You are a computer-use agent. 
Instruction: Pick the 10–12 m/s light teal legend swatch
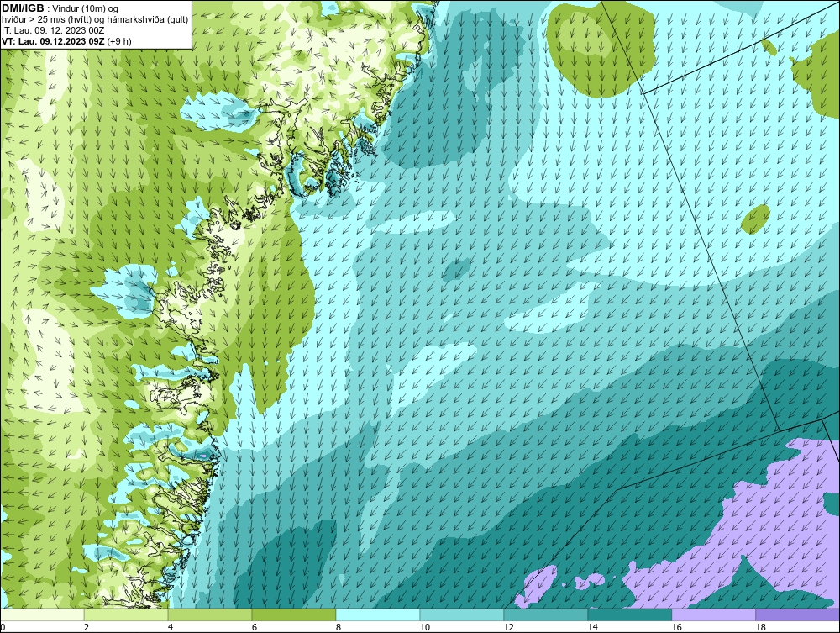coord(462,615)
